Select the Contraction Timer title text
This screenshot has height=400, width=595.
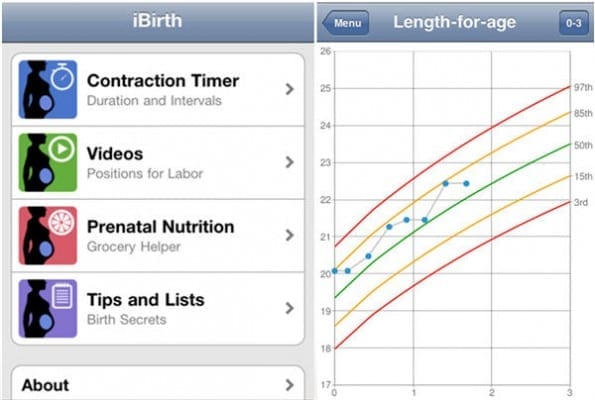pos(163,81)
